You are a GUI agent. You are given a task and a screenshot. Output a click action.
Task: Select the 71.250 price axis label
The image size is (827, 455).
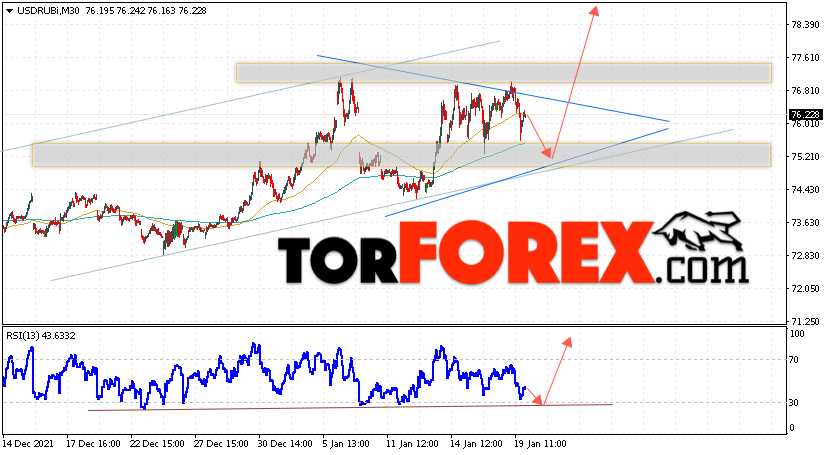(805, 321)
